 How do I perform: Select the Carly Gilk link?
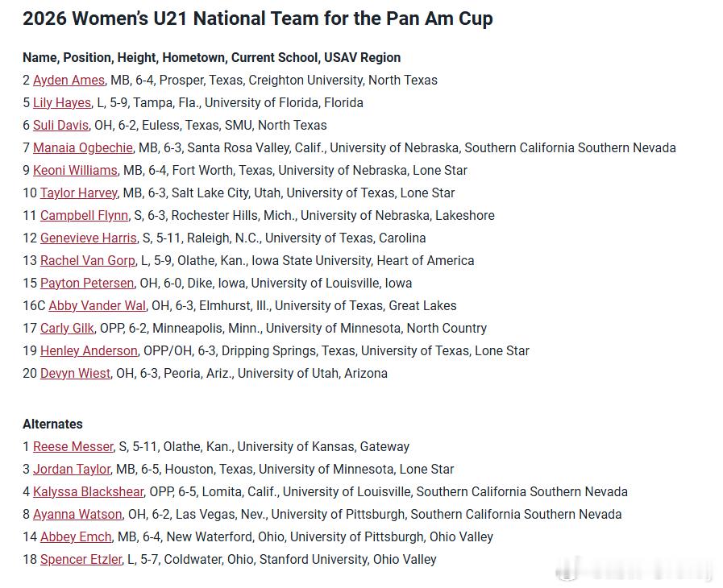[67, 329]
